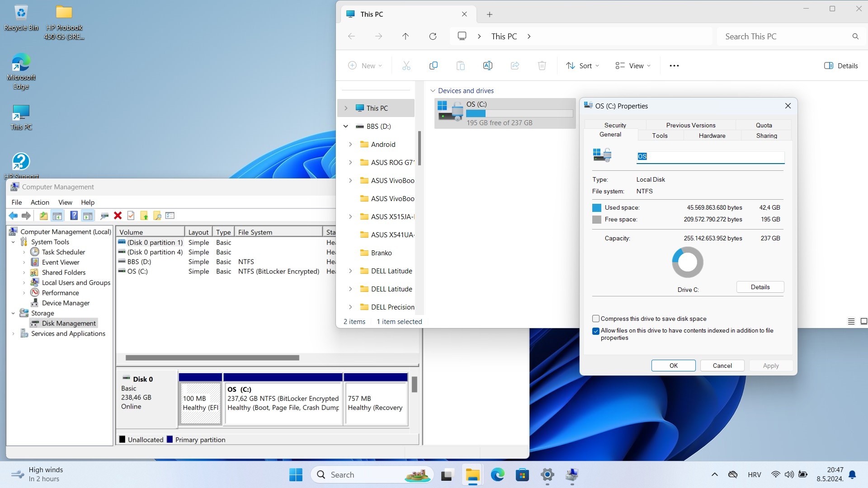Collapse the BBS (D:) drive in navigation pane
Screen dimensions: 868x488
click(x=346, y=127)
